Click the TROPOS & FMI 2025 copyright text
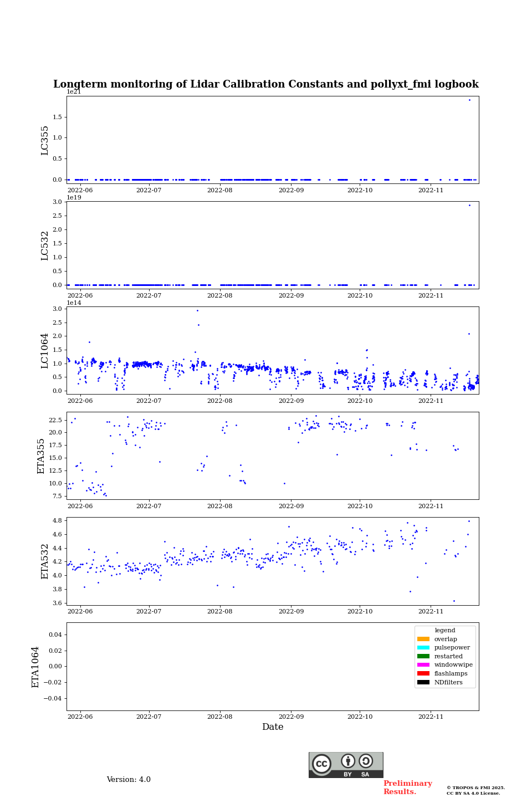 point(475,787)
